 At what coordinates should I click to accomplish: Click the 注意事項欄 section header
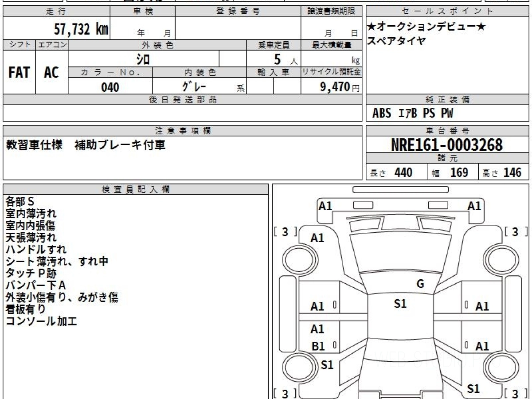182,131
